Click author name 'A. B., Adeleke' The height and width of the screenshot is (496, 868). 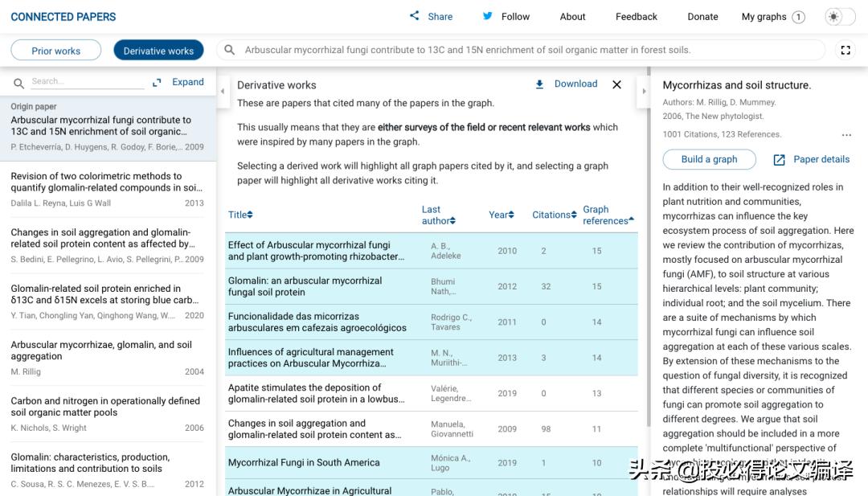click(445, 251)
